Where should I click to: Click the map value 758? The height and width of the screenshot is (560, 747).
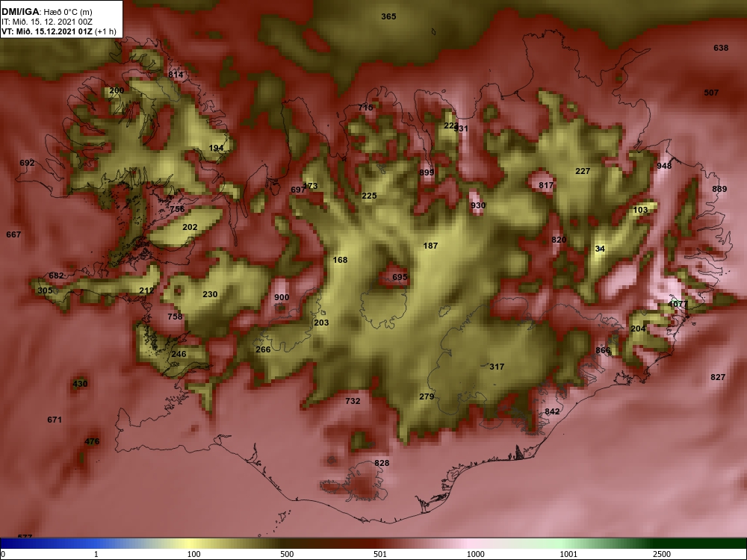tap(175, 317)
